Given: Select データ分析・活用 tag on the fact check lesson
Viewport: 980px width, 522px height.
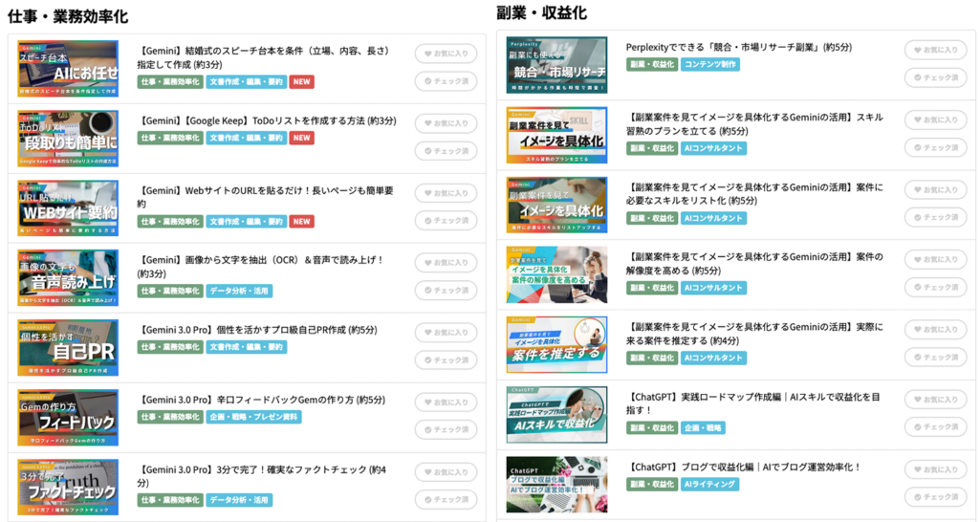Looking at the screenshot, I should (239, 500).
